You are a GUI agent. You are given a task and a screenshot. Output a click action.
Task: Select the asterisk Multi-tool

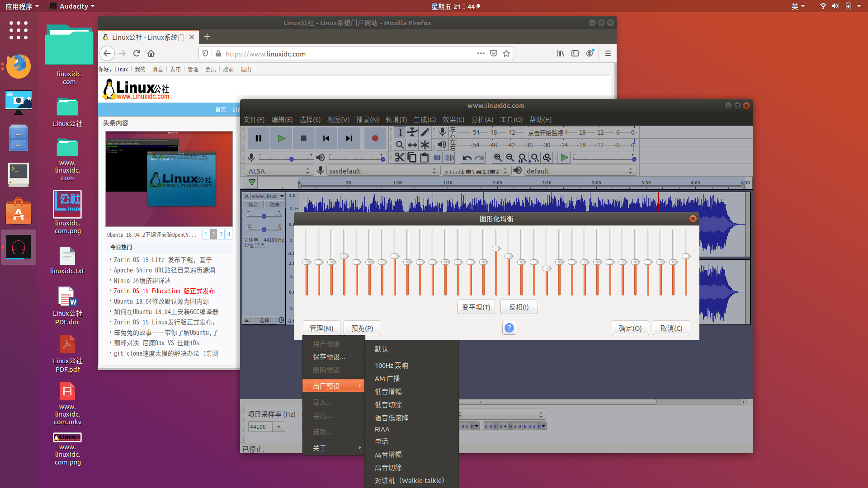pyautogui.click(x=425, y=145)
